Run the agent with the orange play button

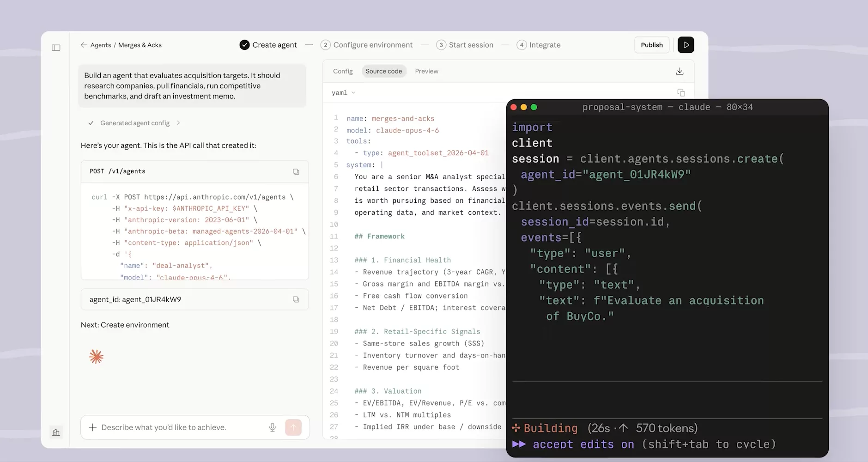pos(686,45)
